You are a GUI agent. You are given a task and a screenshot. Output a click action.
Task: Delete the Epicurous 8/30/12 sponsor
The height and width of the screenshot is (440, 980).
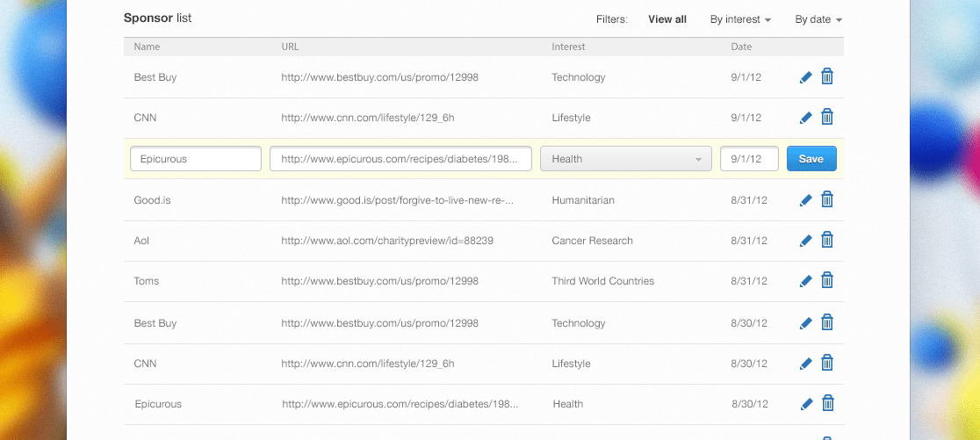828,403
